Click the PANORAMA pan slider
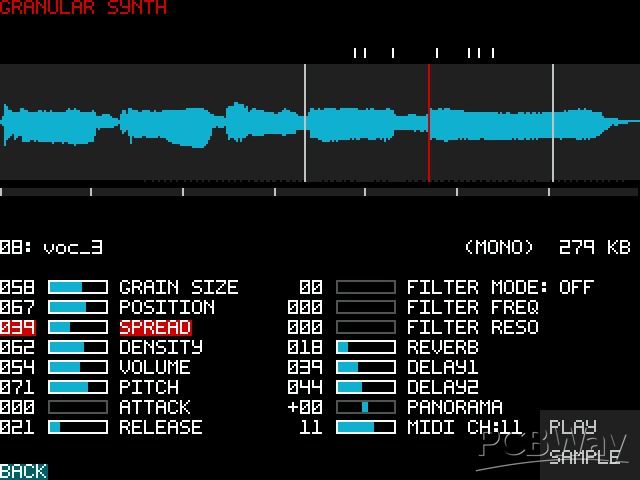Image resolution: width=640 pixels, height=480 pixels. 365,407
